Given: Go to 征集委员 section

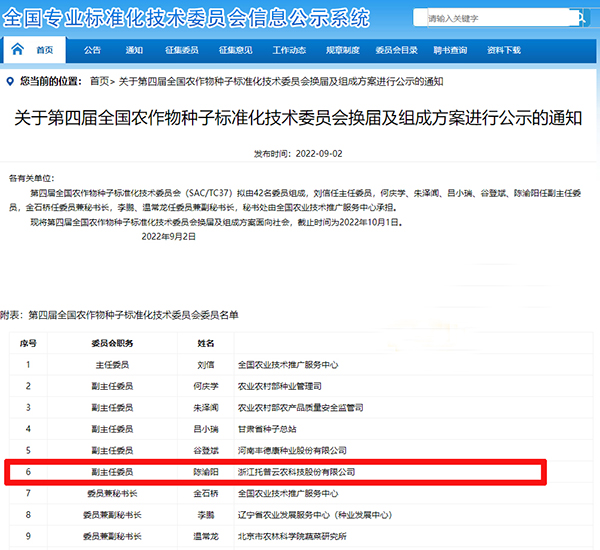Looking at the screenshot, I should 181,50.
